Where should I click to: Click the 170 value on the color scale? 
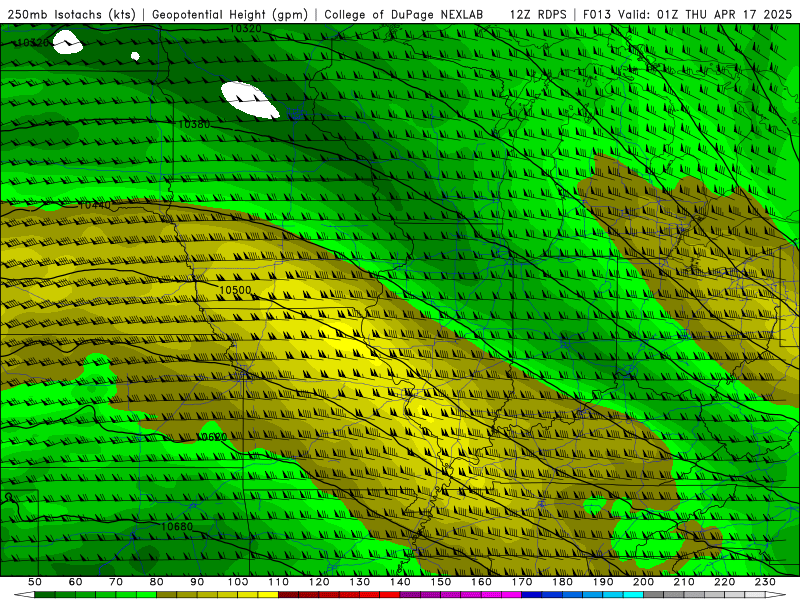(521, 582)
